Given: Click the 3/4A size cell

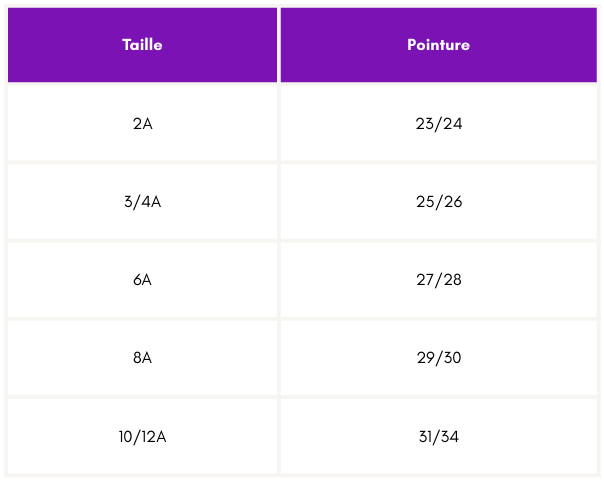Looking at the screenshot, I should 142,202.
